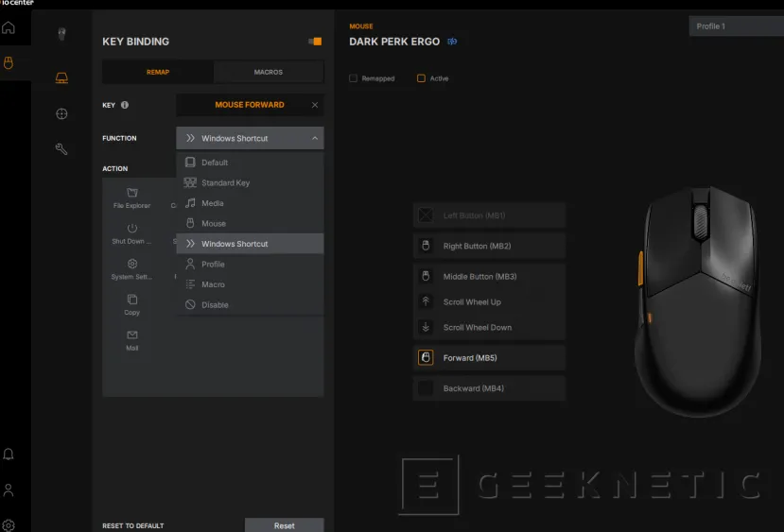Select Forward (MB5) row

tap(489, 358)
